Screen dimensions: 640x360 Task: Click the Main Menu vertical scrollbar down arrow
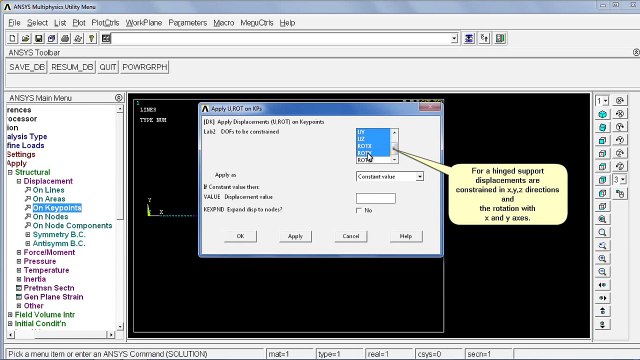(120, 327)
